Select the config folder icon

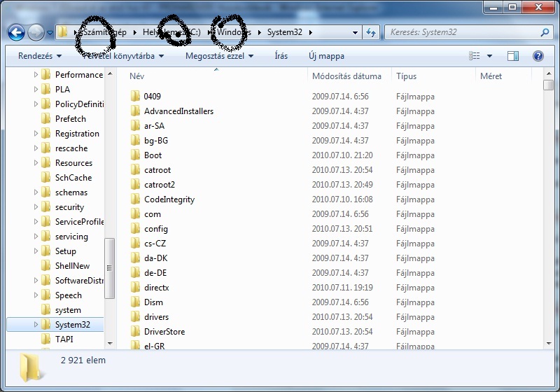point(135,228)
